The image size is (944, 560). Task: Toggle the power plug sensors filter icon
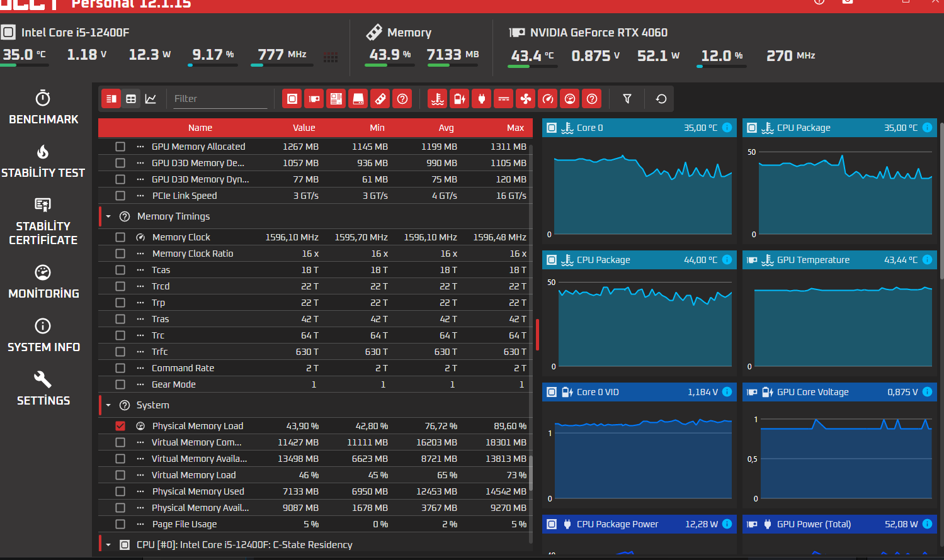[x=481, y=99]
